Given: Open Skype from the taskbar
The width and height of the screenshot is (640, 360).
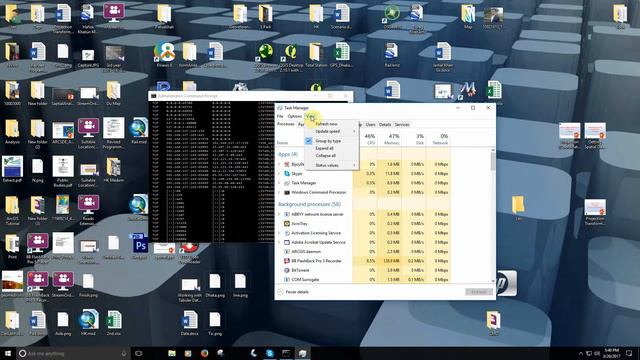Looking at the screenshot, I should (x=270, y=353).
